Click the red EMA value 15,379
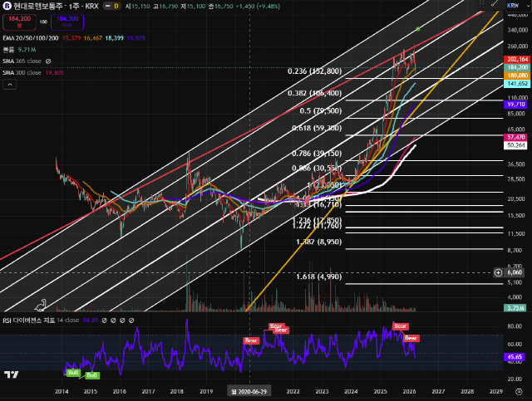Viewport: 532px width, 401px height. [71, 38]
